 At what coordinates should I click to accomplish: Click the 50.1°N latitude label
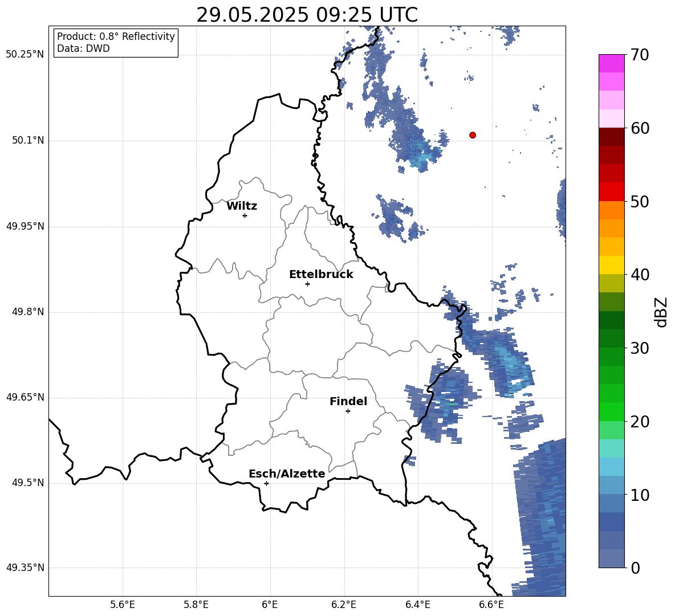pos(28,141)
